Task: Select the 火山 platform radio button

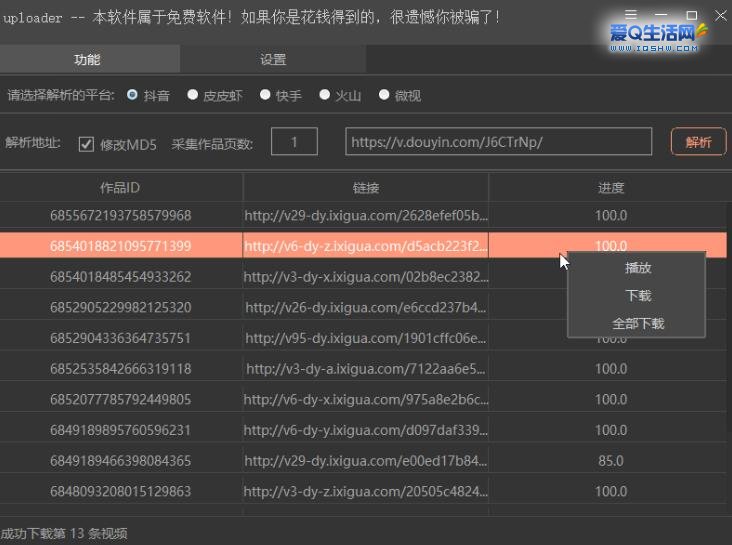Action: click(324, 95)
